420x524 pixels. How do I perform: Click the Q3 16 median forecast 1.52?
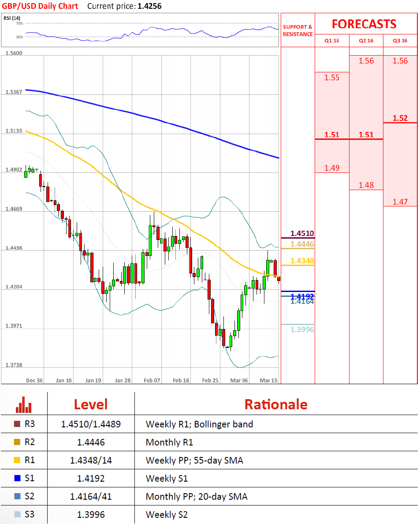[400, 118]
